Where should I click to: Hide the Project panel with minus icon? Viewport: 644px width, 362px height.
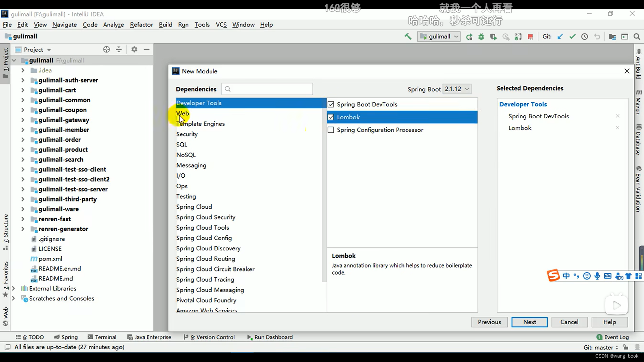coord(147,49)
